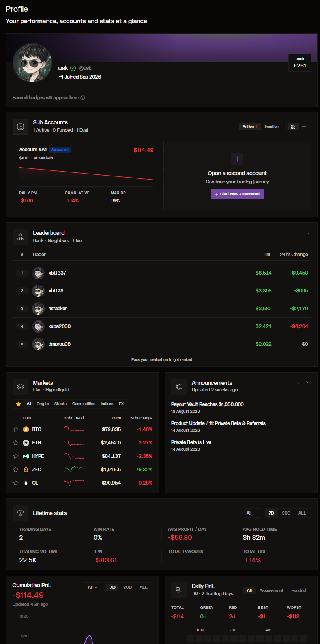Click the Markets layers icon
Screen dimensions: 320x644
(21, 387)
